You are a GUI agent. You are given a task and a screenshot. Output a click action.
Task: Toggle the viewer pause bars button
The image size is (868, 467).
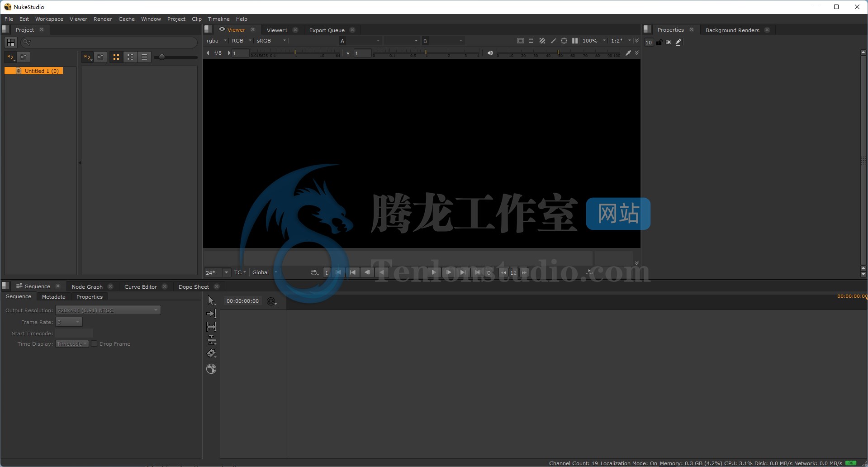coord(575,41)
